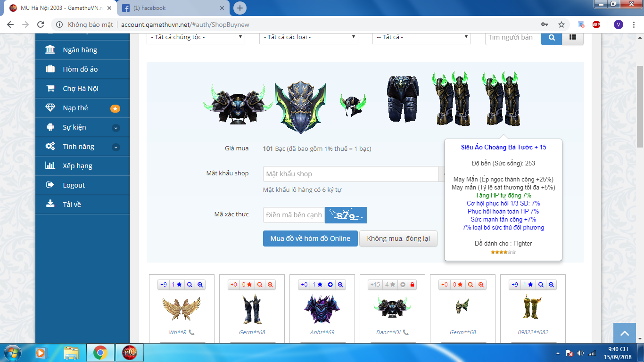Viewport: 644px width, 362px height.
Task: Click seller link 09822**082
Action: click(533, 332)
